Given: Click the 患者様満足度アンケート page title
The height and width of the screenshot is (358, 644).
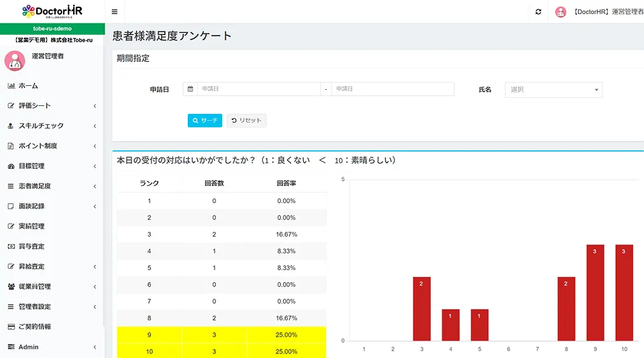Looking at the screenshot, I should pos(172,36).
